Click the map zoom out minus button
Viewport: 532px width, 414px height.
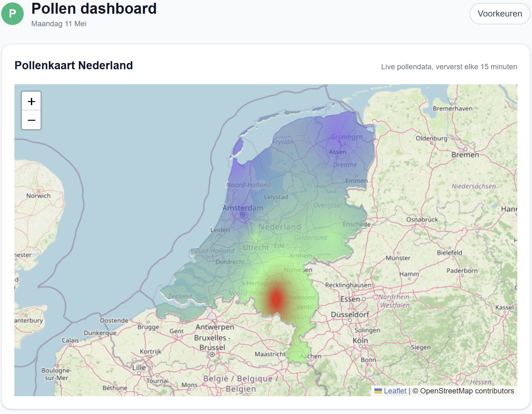tap(31, 120)
